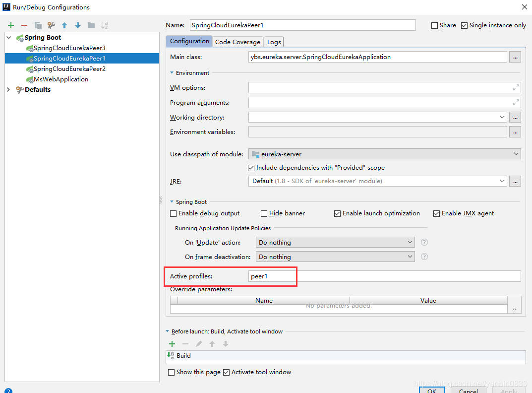Collapse the Environment section
This screenshot has height=393, width=532.
point(172,72)
